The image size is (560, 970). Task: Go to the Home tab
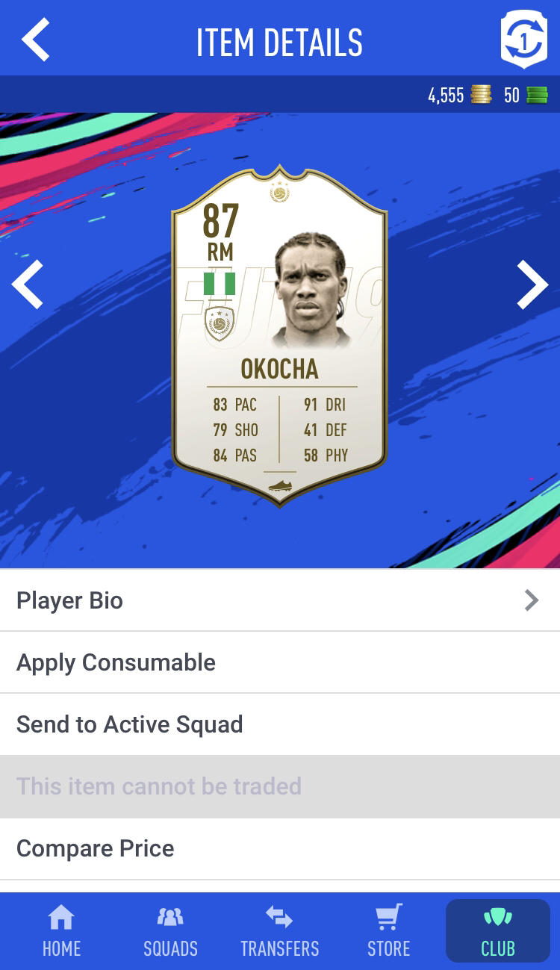click(61, 930)
